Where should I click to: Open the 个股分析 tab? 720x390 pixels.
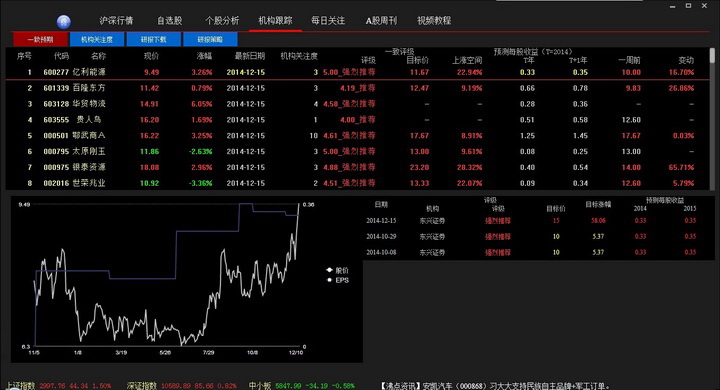[x=222, y=21]
